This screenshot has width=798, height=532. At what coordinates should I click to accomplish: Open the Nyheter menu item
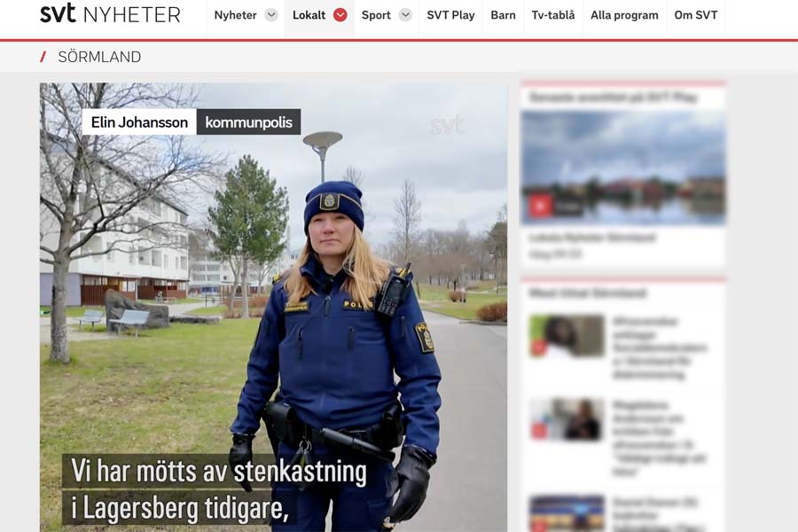(235, 15)
